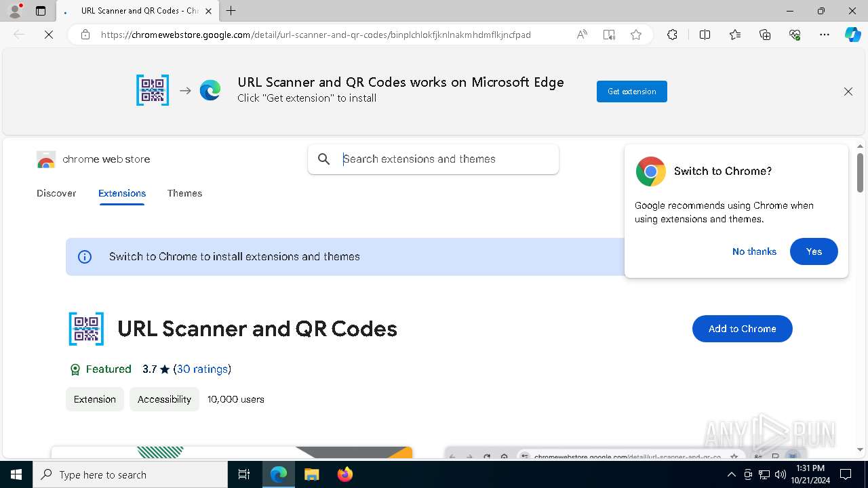
Task: Open the volume control in system tray
Action: (780, 474)
